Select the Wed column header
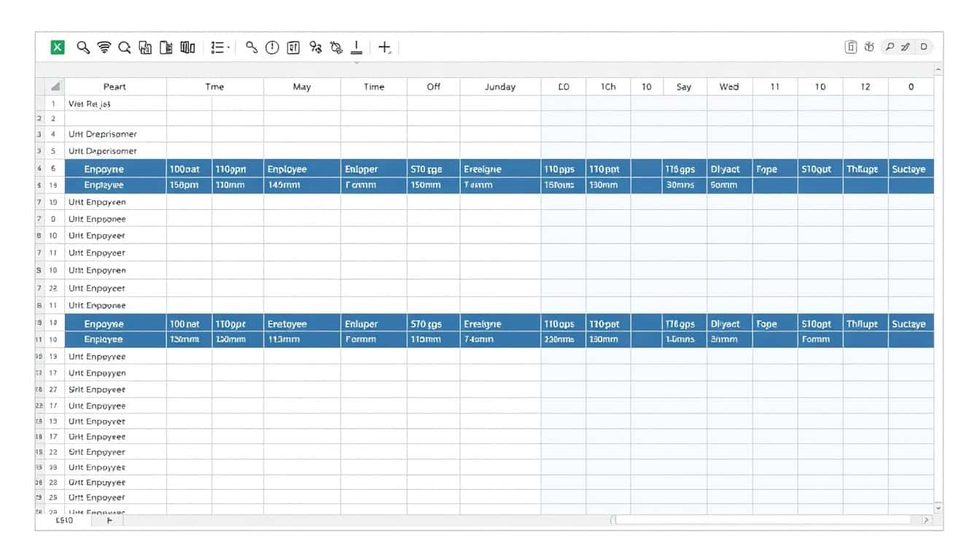 click(x=729, y=86)
